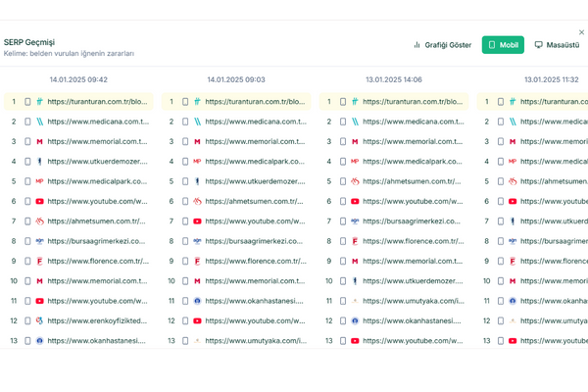Click the SERP Geçmişi heading
This screenshot has height=392, width=588.
click(x=29, y=42)
